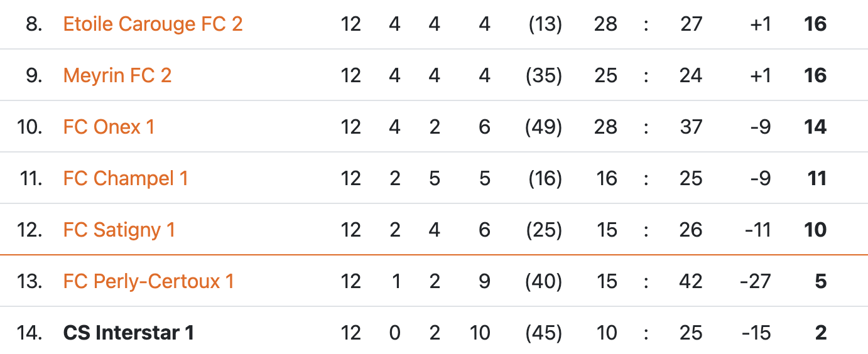
Task: Click the 37 goals conceded by FC Onex 1
Action: coord(691,127)
